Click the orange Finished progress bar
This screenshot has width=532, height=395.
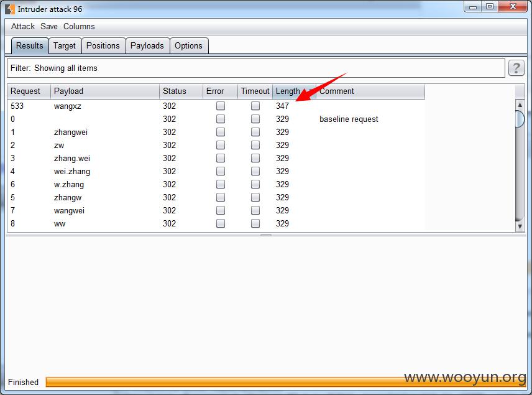pyautogui.click(x=286, y=382)
